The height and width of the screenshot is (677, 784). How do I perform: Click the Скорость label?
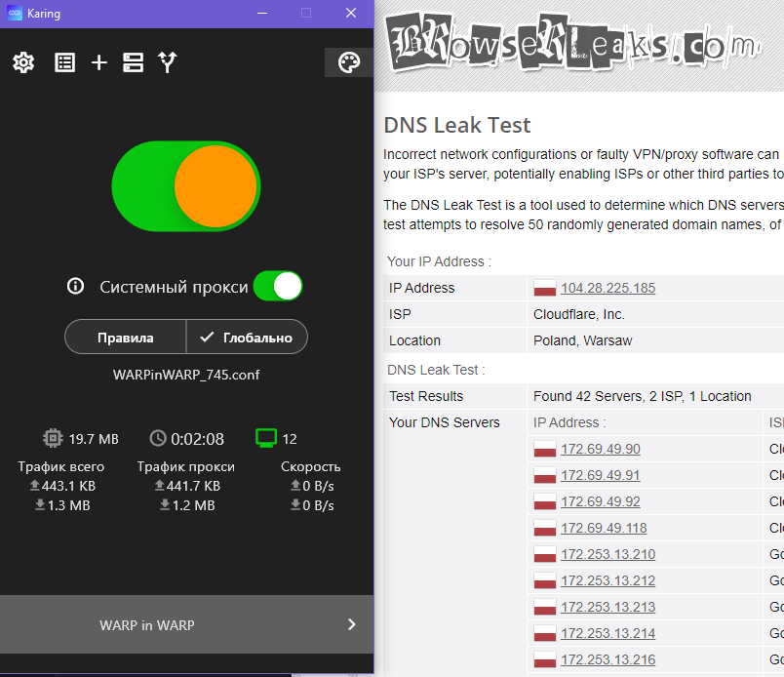pyautogui.click(x=310, y=467)
